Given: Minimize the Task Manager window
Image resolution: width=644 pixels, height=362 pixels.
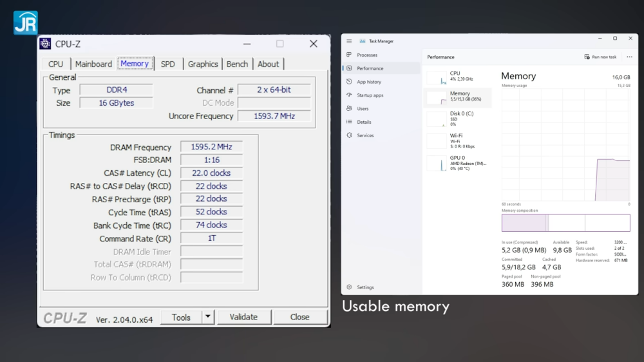Looking at the screenshot, I should pyautogui.click(x=600, y=38).
